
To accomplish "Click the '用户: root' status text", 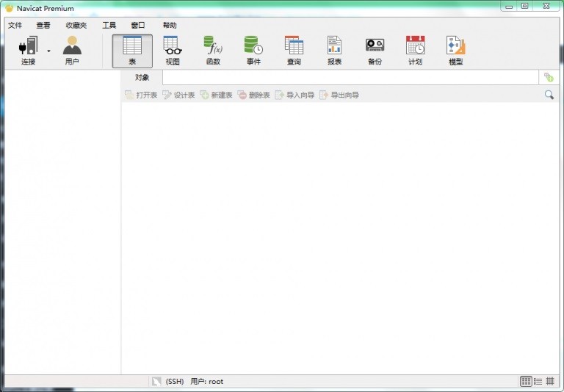I will point(207,381).
